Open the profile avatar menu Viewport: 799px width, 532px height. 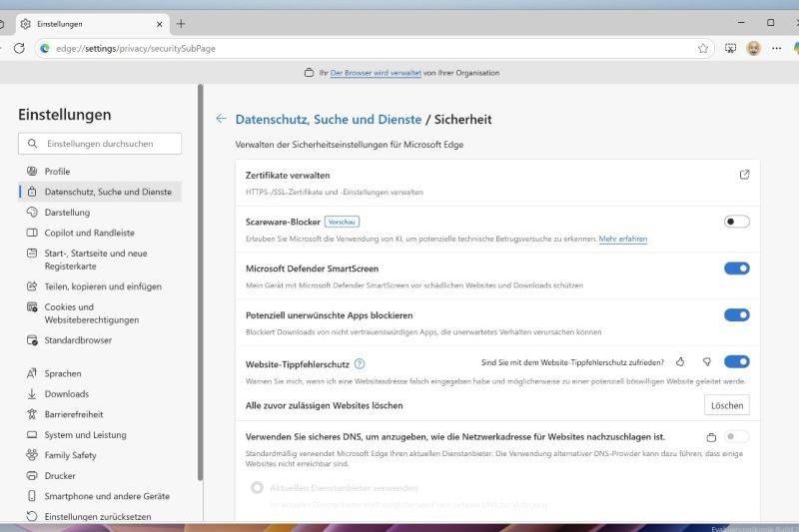point(754,48)
